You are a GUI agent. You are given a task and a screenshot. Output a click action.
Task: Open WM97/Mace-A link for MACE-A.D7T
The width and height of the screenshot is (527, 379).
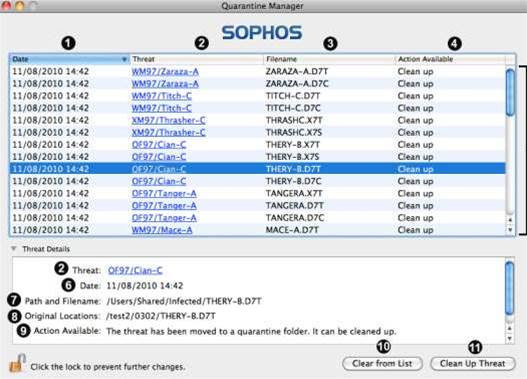click(162, 230)
